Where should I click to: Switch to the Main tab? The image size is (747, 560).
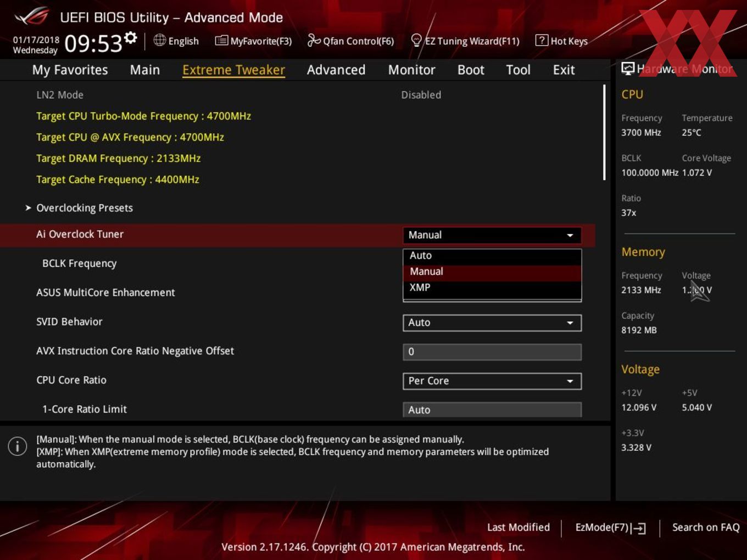[145, 70]
